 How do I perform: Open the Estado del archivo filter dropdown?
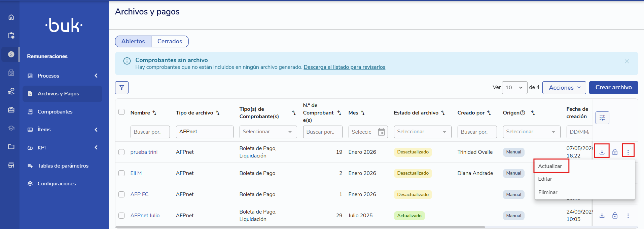(422, 132)
